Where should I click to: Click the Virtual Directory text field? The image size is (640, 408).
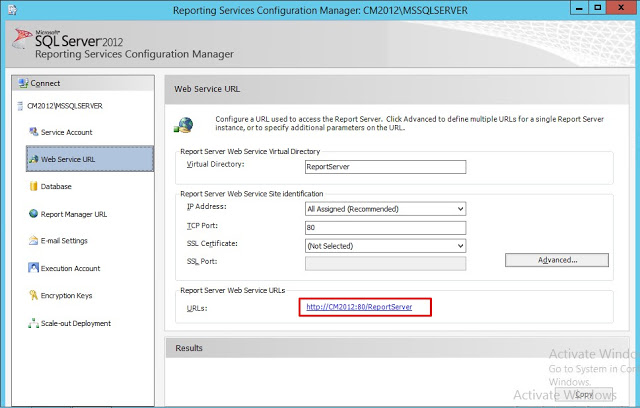[x=385, y=167]
